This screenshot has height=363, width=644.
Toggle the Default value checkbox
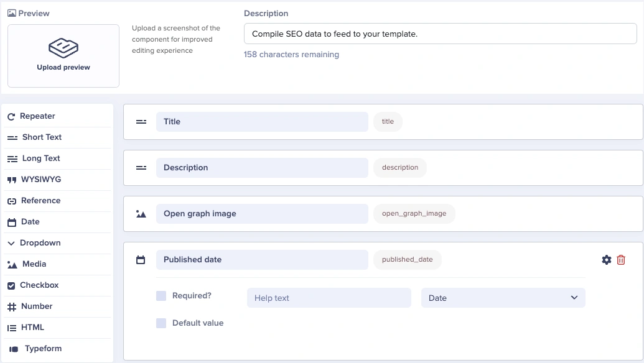click(161, 323)
